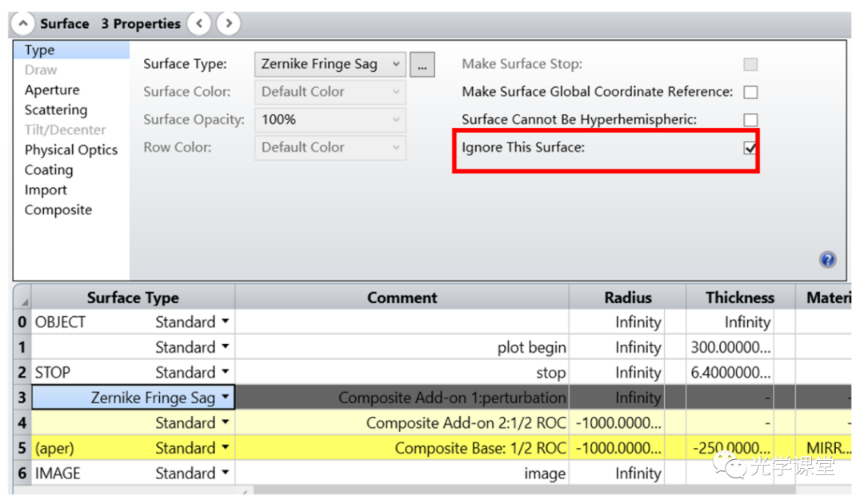Open Zernike Fringe Sag dropdown in row 3

point(226,397)
